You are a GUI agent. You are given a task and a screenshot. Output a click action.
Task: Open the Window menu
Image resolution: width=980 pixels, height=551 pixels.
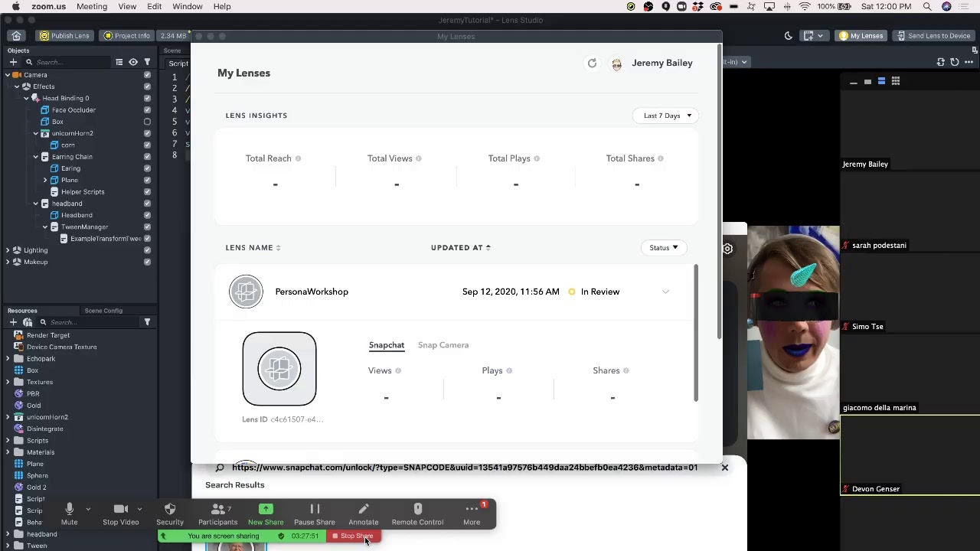pyautogui.click(x=188, y=6)
